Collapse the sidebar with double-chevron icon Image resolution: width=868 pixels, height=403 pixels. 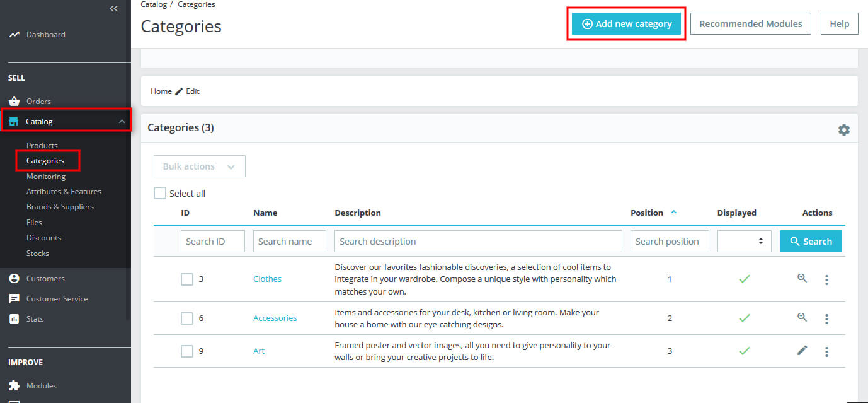point(113,8)
